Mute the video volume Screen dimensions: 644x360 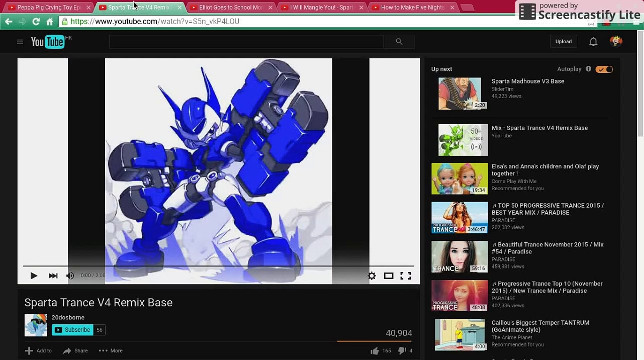[70, 275]
